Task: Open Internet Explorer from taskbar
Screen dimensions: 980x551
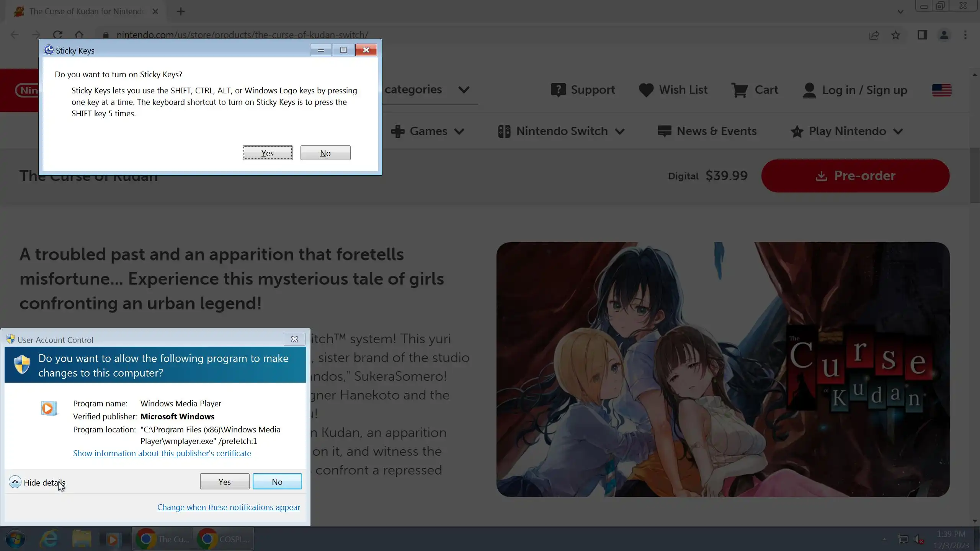Action: click(49, 539)
